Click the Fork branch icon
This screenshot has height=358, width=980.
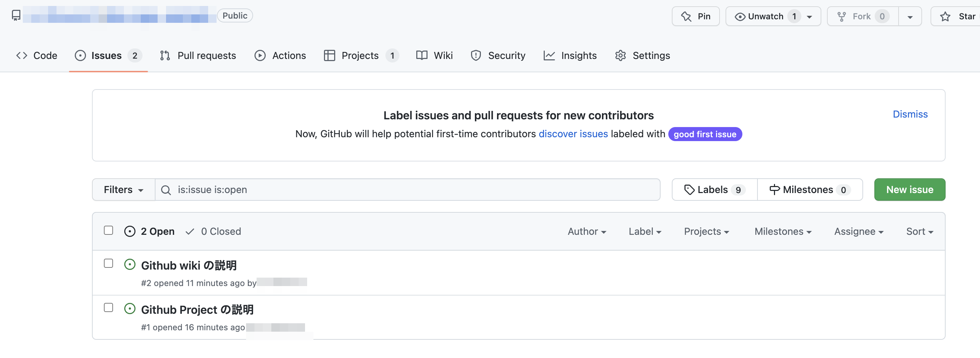(841, 16)
